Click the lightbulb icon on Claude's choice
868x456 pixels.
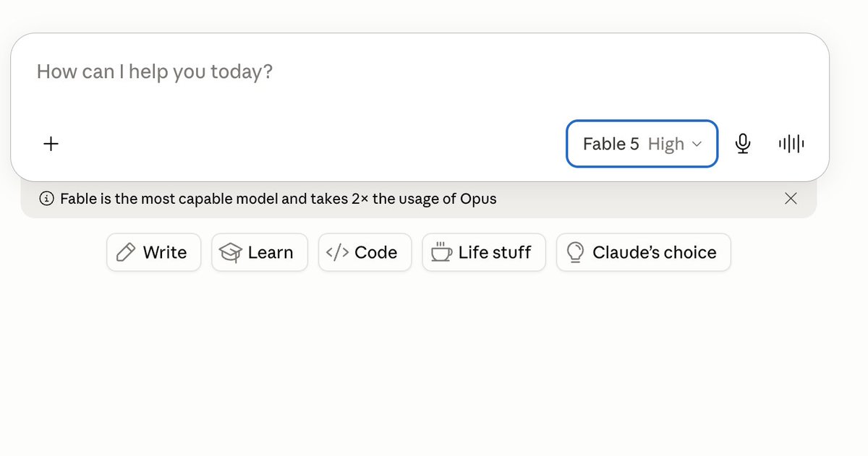click(575, 252)
